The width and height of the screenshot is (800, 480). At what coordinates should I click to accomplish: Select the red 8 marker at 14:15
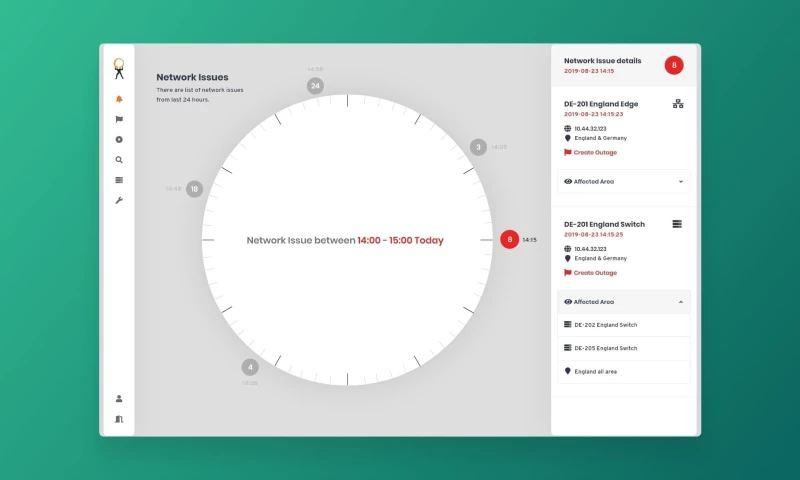[509, 240]
